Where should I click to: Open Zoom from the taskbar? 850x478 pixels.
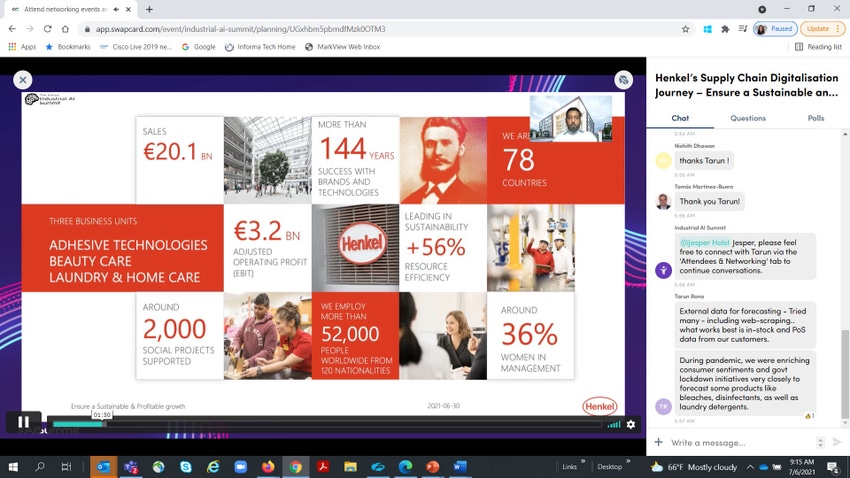(240, 467)
